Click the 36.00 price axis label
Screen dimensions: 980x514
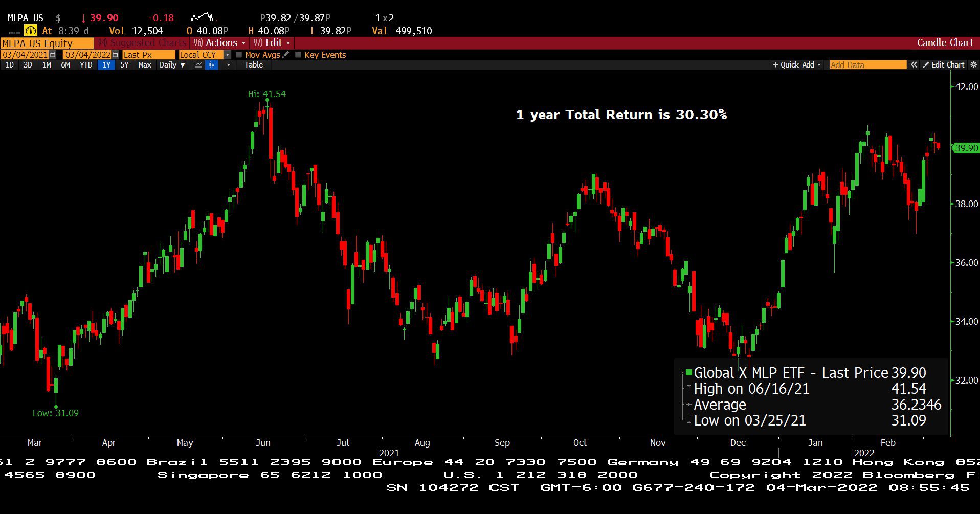point(967,262)
